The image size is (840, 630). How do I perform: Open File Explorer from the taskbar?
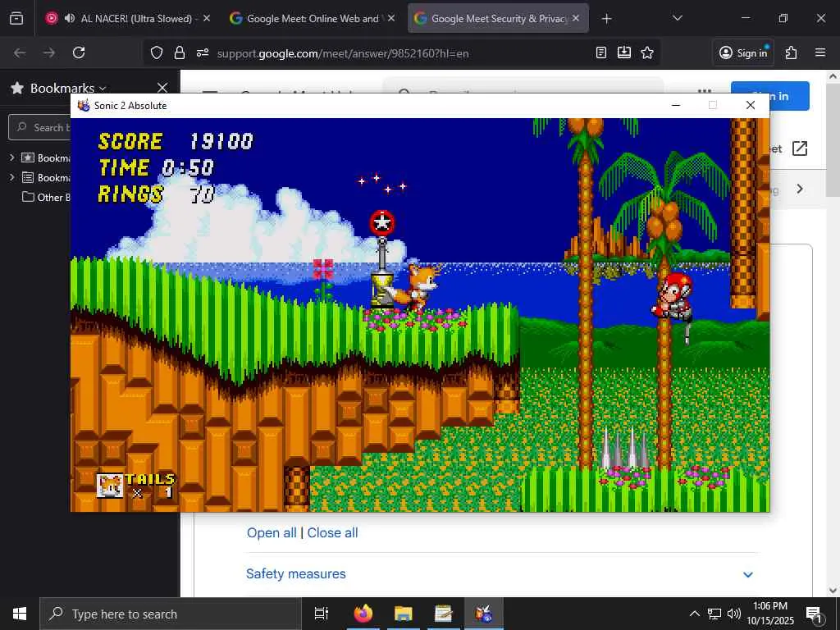404,614
